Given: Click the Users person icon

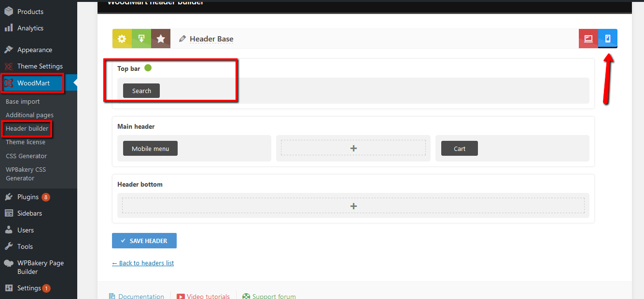Looking at the screenshot, I should coord(9,230).
